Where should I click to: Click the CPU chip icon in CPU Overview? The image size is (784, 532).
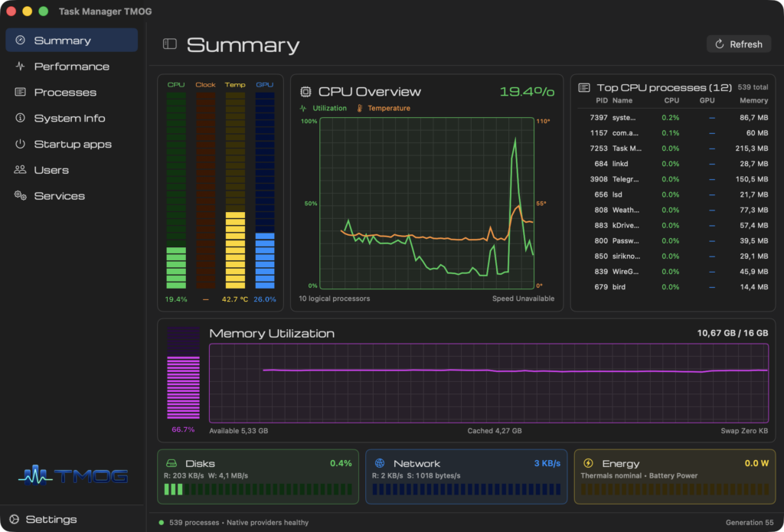305,92
